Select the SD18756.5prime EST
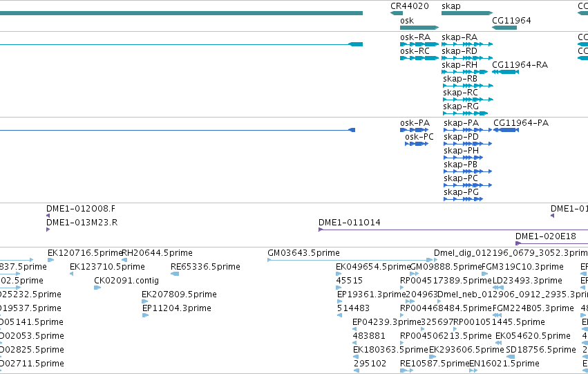The image size is (588, 374). tap(510, 357)
